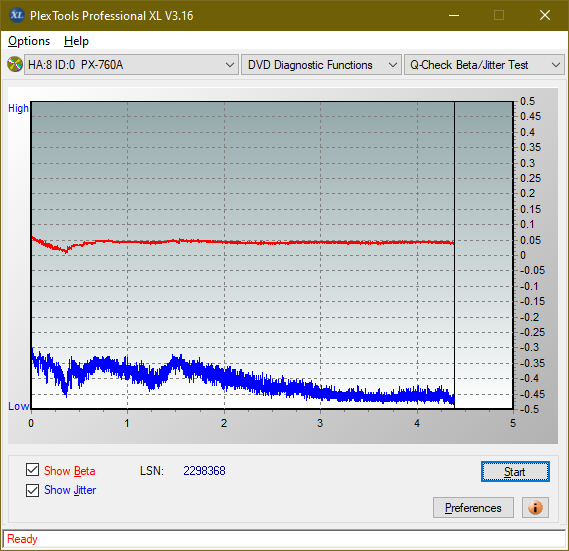
Task: Start the Beta/Jitter test
Action: pyautogui.click(x=515, y=472)
